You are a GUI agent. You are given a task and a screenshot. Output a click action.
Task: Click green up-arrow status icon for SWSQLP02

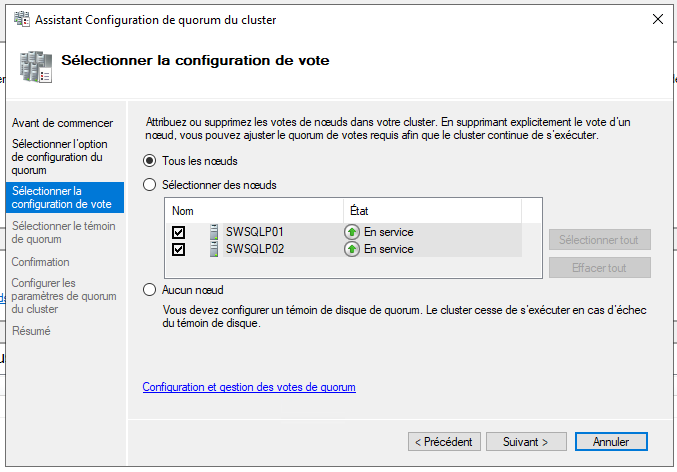(x=352, y=249)
